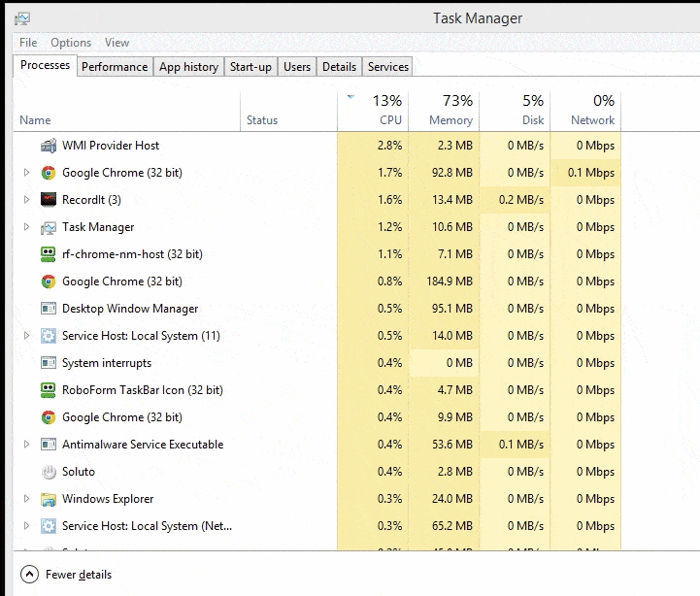Screen dimensions: 700x596
Task: Open the Options menu
Action: (71, 43)
